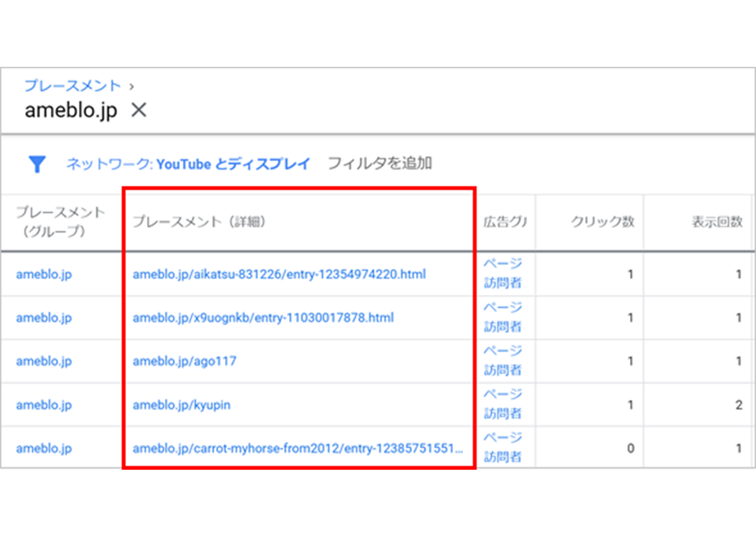Open ページ訪問者 ad group in aikatsu-831226 row
Image resolution: width=756 pixels, height=536 pixels.
(x=503, y=274)
